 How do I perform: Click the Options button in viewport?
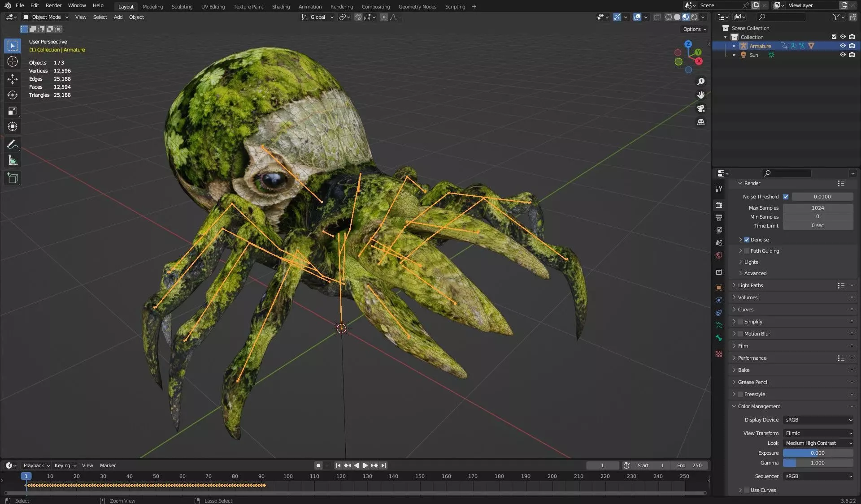click(x=695, y=29)
